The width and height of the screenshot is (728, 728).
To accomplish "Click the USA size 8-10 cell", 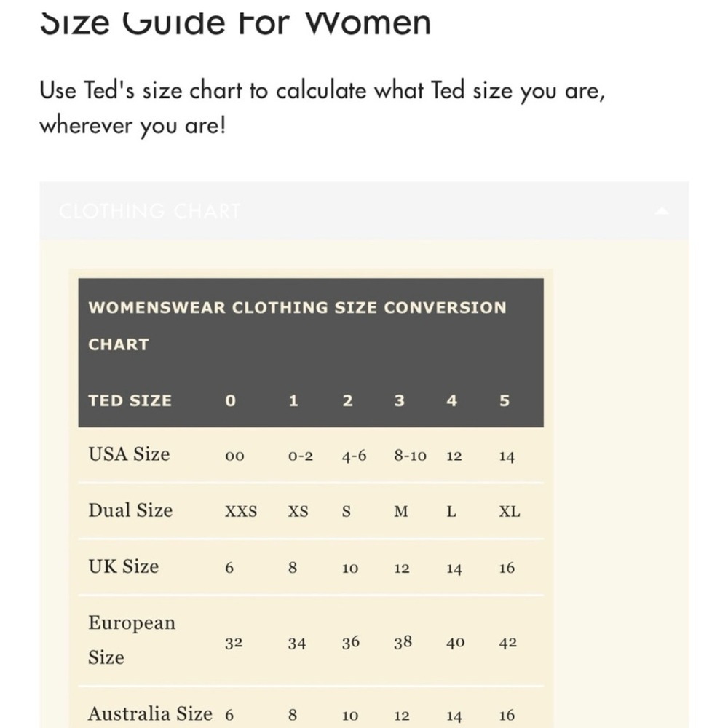I will pos(410,456).
